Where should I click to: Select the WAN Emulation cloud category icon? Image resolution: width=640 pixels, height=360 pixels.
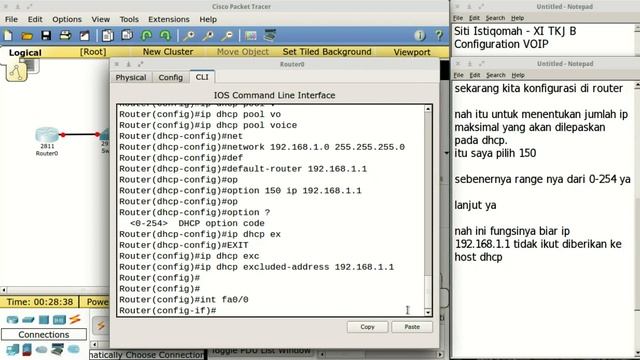coord(42,350)
